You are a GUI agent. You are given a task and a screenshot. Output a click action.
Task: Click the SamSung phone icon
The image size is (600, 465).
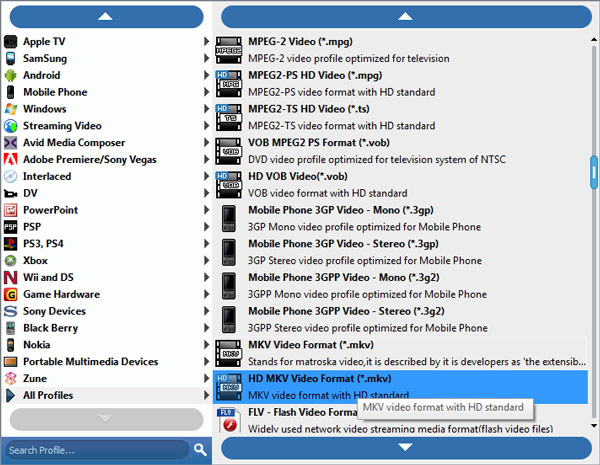pyautogui.click(x=10, y=58)
